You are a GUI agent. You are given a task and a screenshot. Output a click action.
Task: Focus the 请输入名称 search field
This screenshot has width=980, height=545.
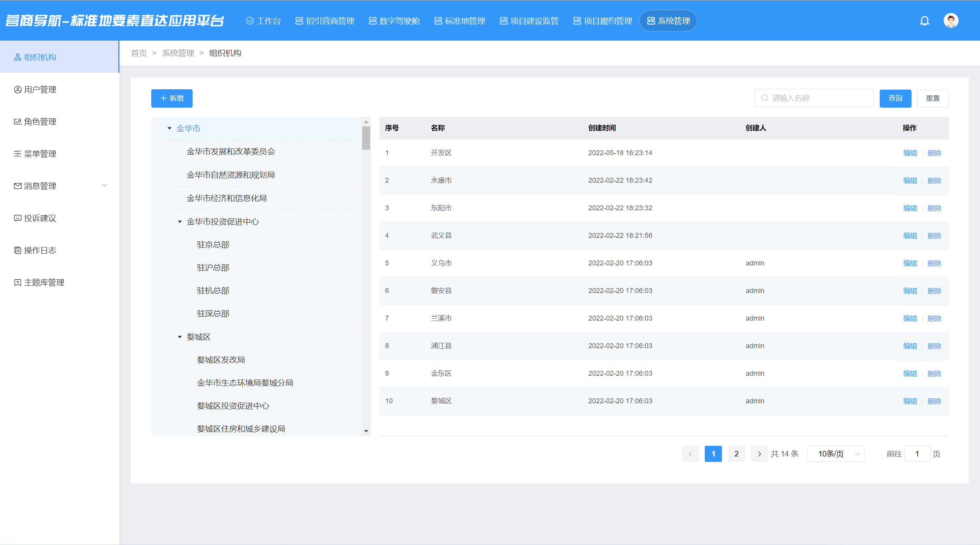814,98
